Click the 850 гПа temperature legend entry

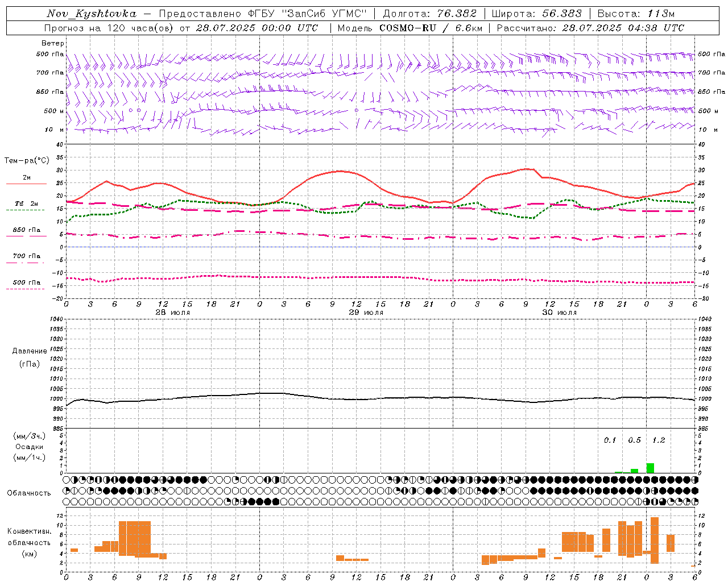26,230
